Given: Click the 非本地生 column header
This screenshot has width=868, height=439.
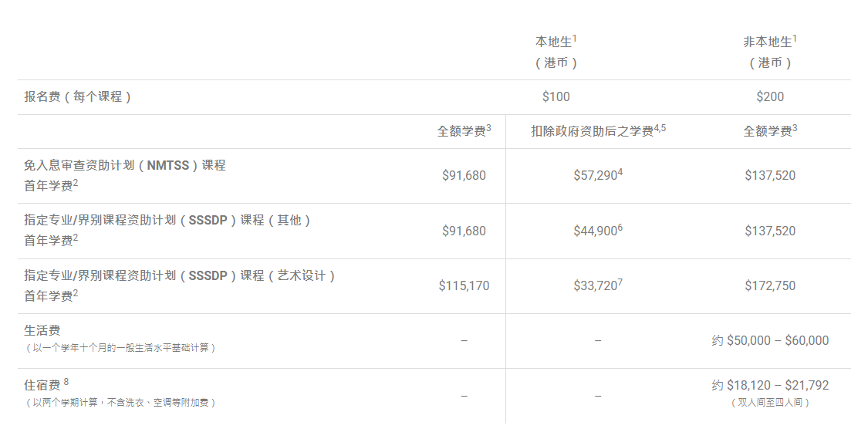Looking at the screenshot, I should tap(770, 52).
